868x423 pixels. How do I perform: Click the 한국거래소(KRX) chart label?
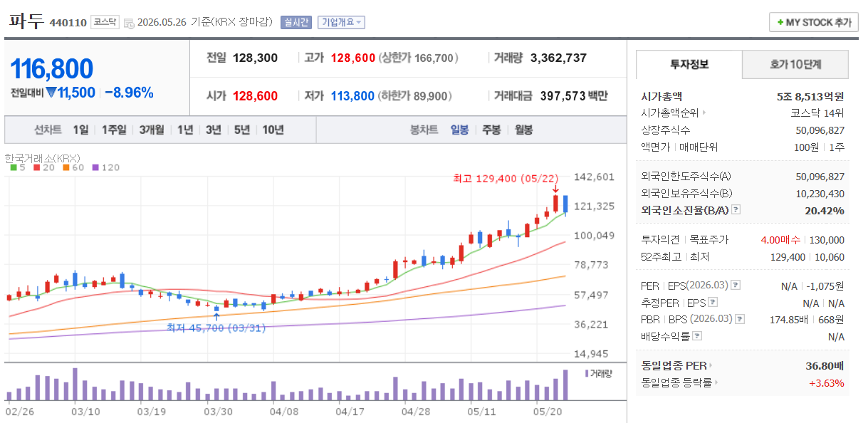click(42, 157)
